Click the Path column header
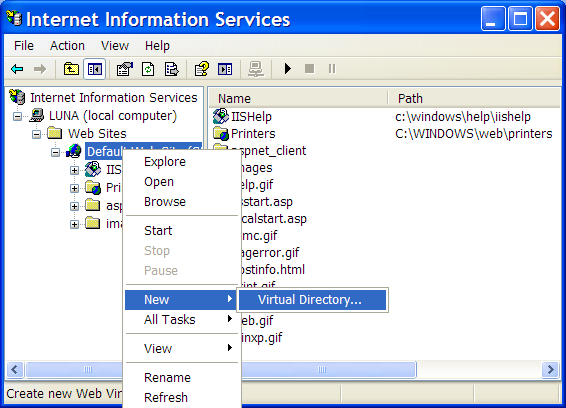The height and width of the screenshot is (408, 566). [474, 98]
